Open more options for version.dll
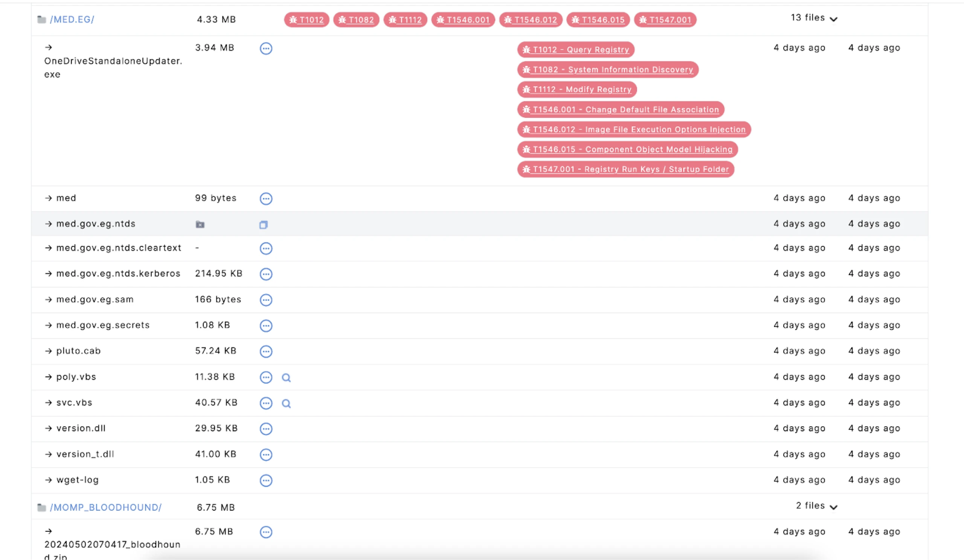This screenshot has width=964, height=560. 266,429
